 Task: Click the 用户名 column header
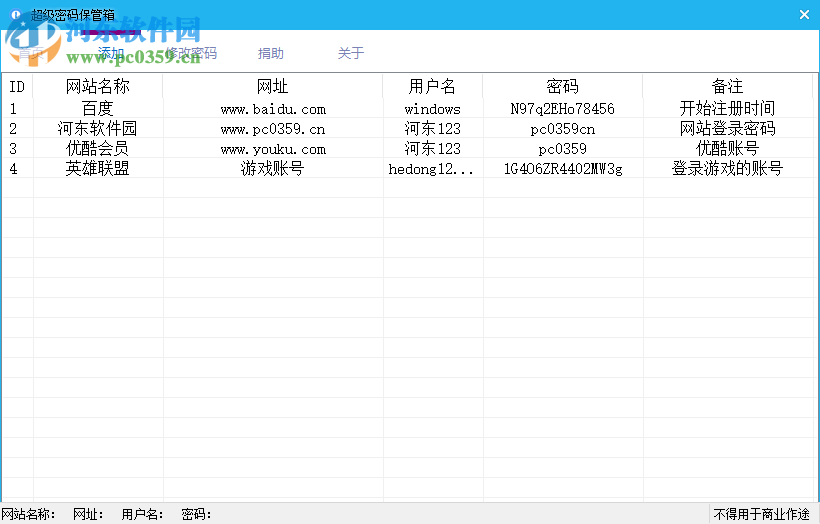click(432, 86)
